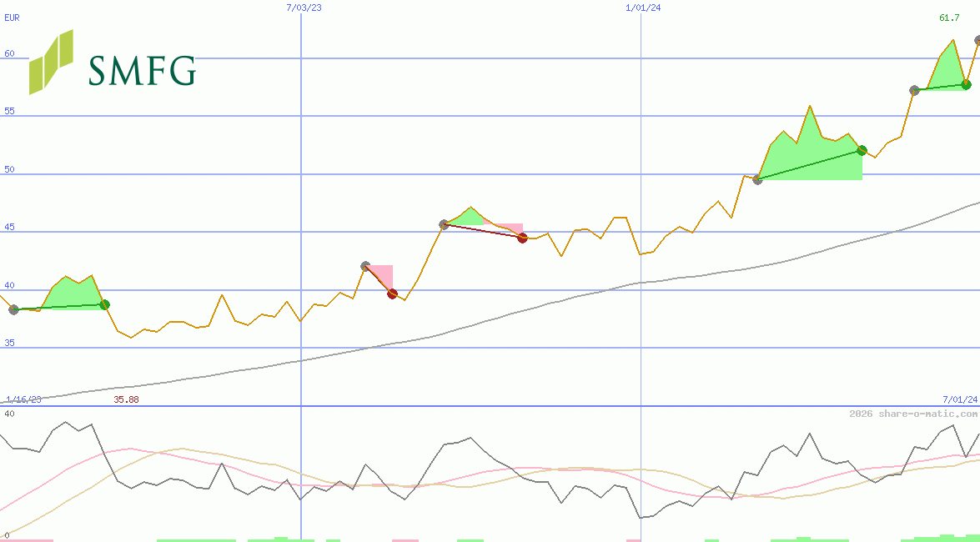Click the gray entry marker near the 50 gridline

click(757, 178)
